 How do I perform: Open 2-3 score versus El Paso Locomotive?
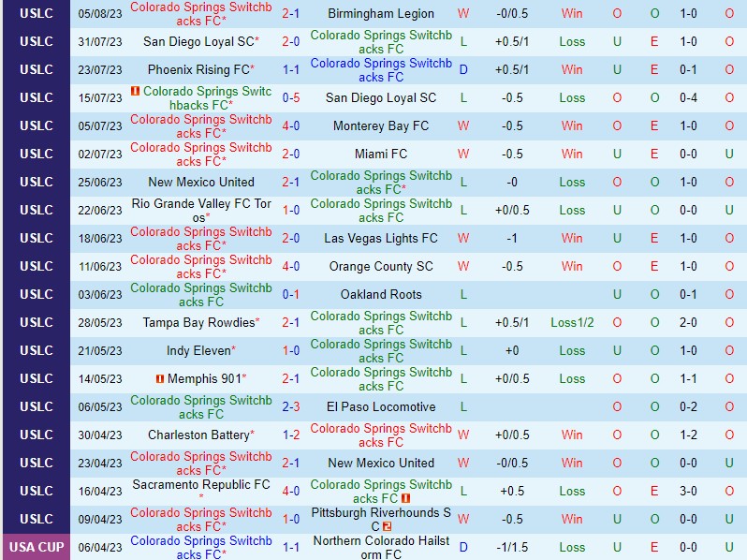(x=290, y=407)
